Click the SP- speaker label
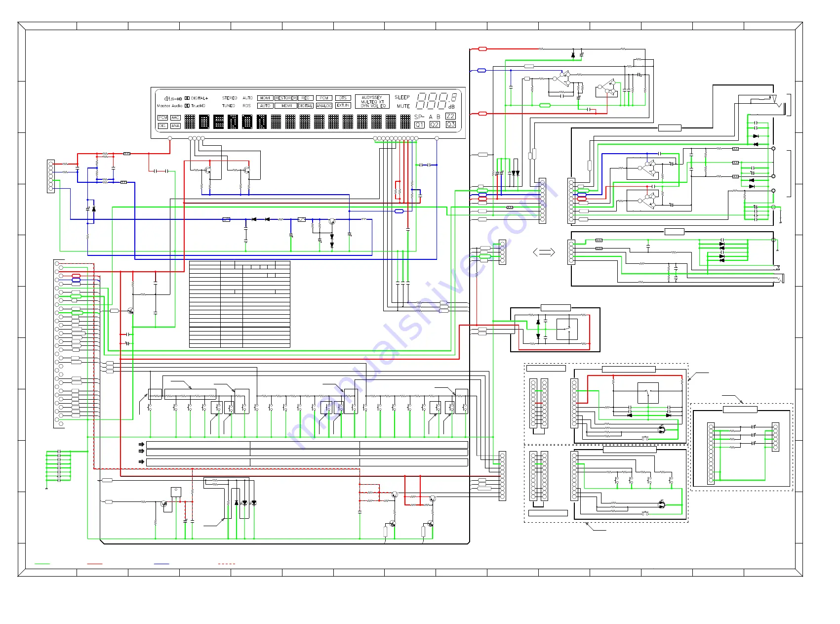The height and width of the screenshot is (624, 840). 419,117
